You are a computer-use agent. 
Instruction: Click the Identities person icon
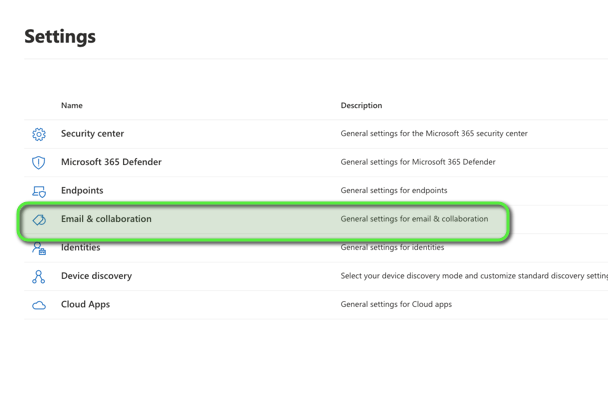pyautogui.click(x=39, y=248)
